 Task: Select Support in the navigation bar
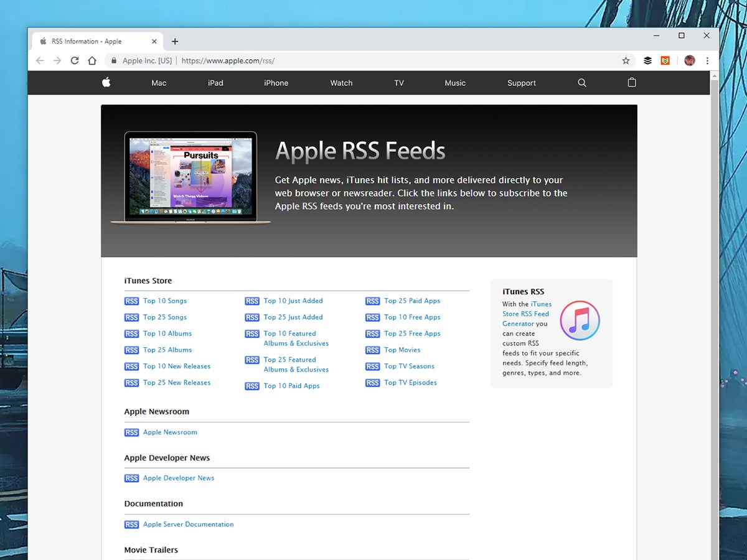click(x=521, y=83)
